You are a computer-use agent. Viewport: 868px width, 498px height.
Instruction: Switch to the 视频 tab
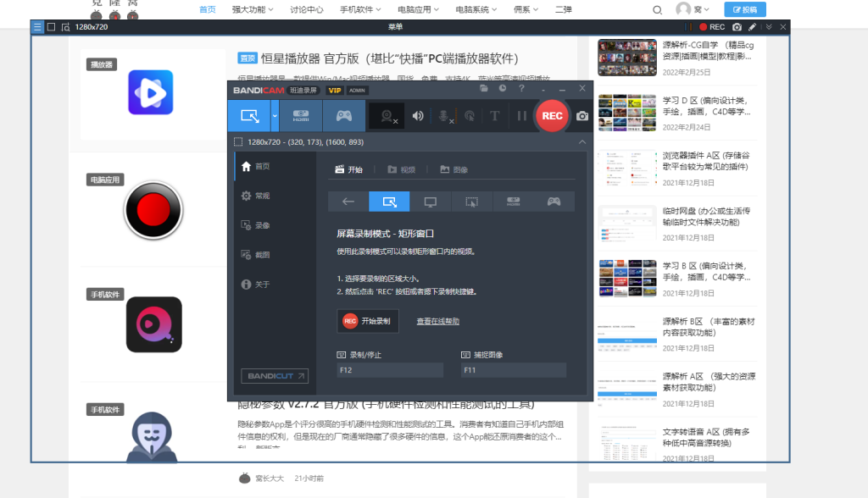[401, 169]
